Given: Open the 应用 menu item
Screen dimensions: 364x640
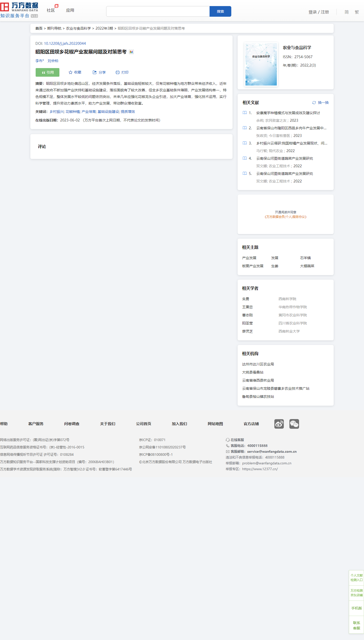Looking at the screenshot, I should tap(70, 10).
